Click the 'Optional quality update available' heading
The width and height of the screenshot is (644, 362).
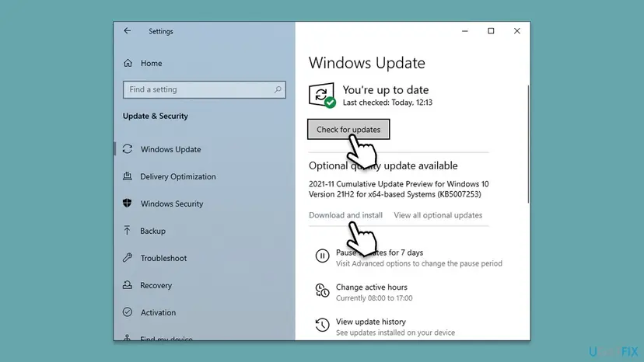pos(383,165)
